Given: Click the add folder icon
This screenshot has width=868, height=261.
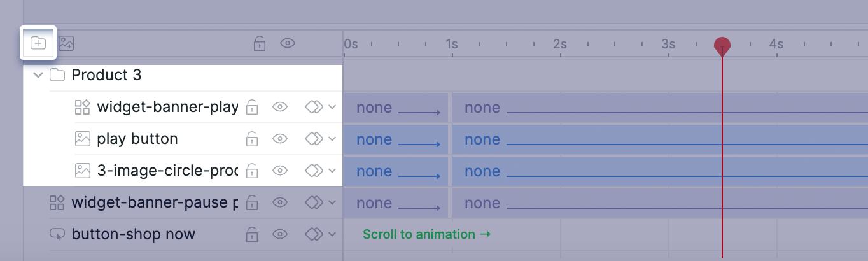Looking at the screenshot, I should tap(38, 43).
